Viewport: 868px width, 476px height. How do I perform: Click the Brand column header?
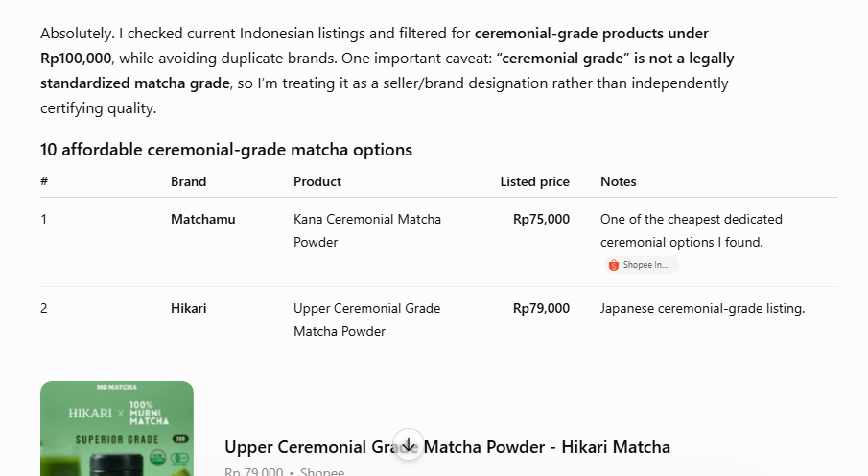point(188,181)
